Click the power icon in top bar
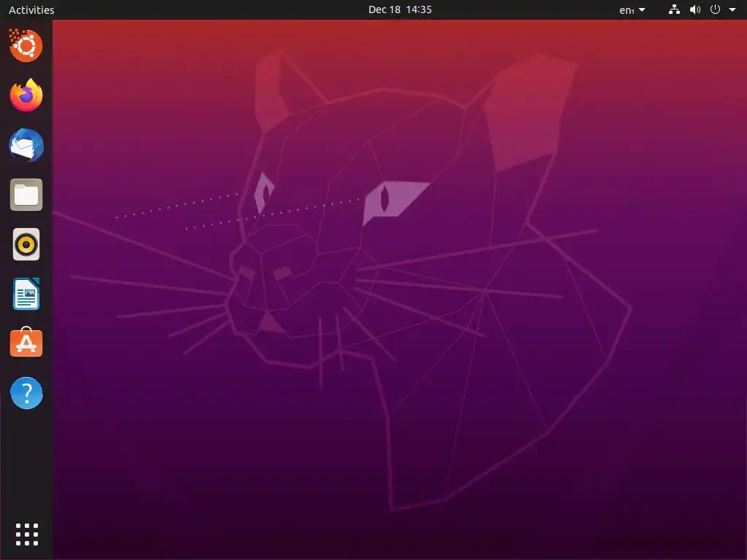This screenshot has height=560, width=747. pos(715,9)
